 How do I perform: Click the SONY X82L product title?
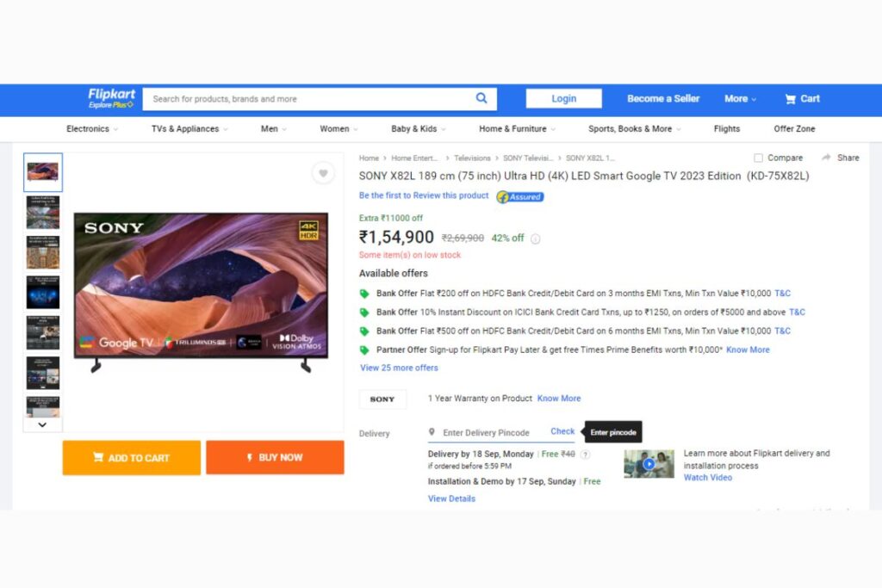pyautogui.click(x=584, y=176)
